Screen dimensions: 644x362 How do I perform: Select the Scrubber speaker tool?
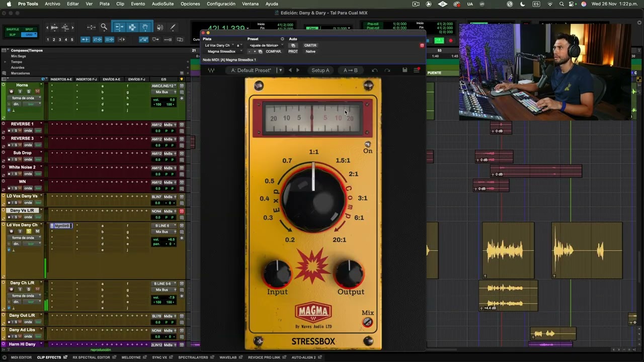(x=160, y=28)
